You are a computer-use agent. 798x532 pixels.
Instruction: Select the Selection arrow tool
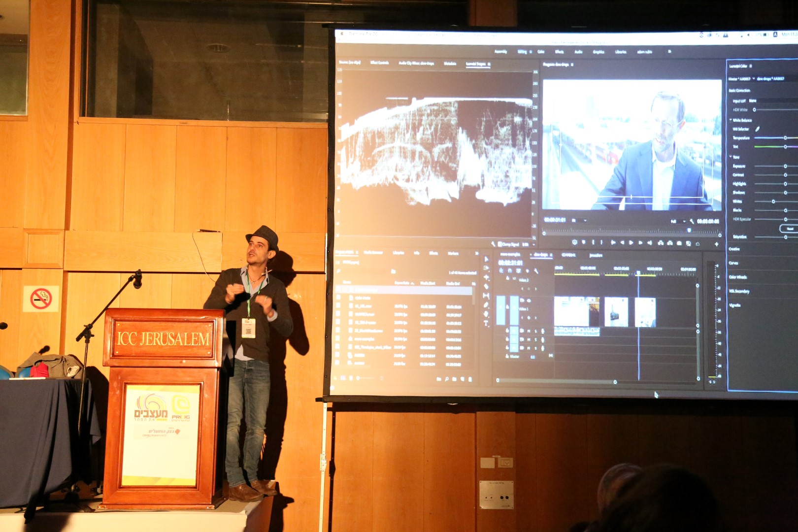(486, 259)
